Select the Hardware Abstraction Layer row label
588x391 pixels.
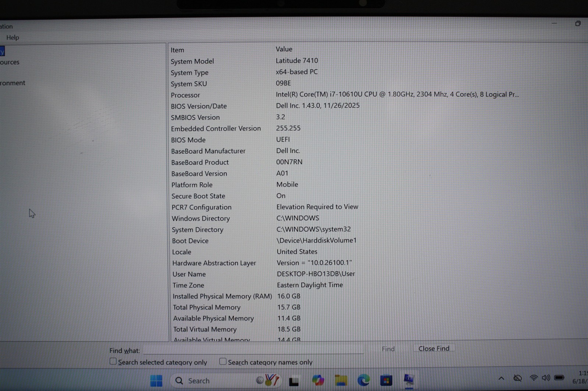click(214, 263)
